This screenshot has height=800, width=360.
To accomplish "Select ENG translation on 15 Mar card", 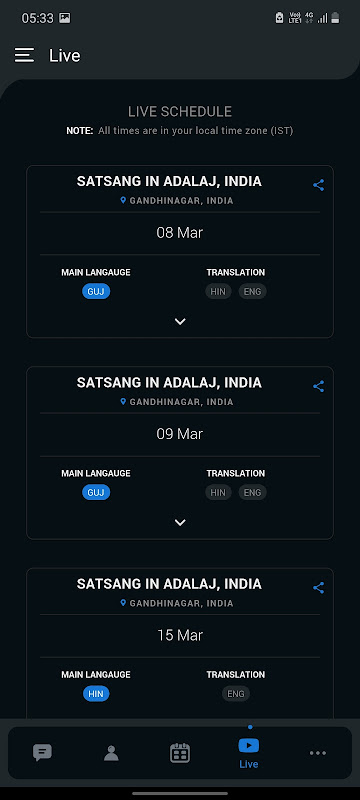I will pyautogui.click(x=236, y=694).
